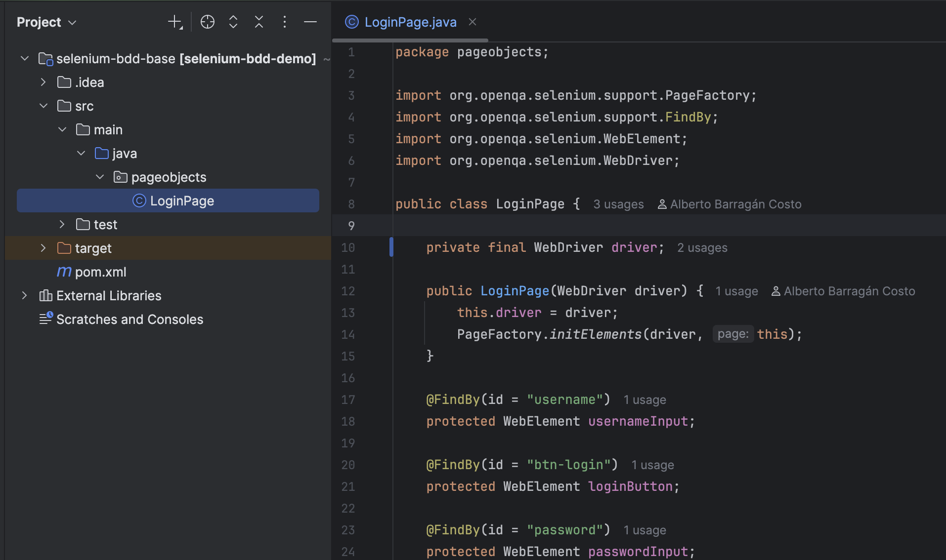Click Select Opened File crosshair icon

208,22
